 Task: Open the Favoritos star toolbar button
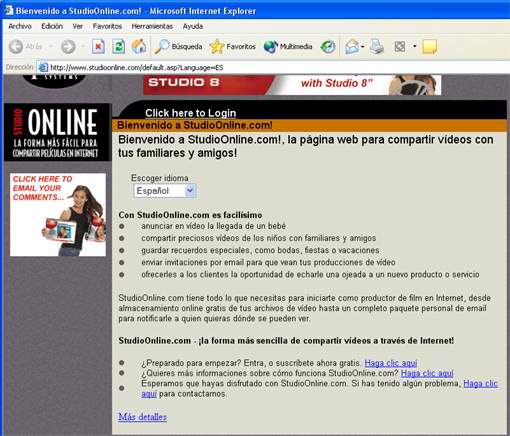point(233,47)
